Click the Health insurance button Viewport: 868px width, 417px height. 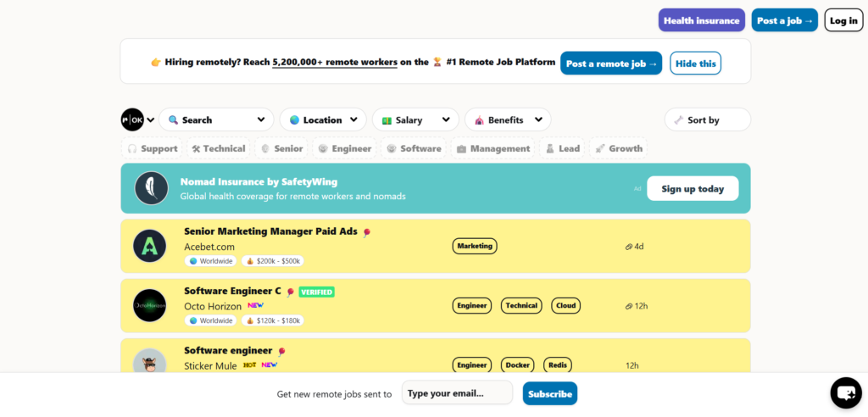tap(701, 20)
